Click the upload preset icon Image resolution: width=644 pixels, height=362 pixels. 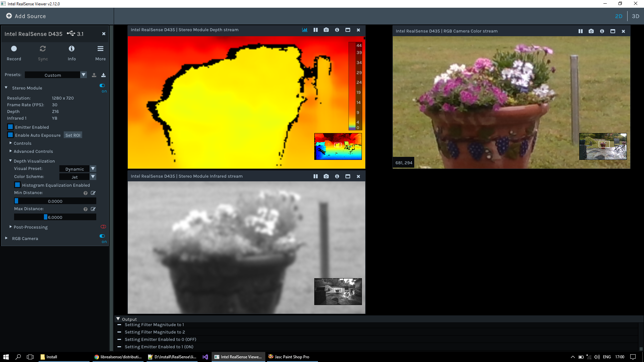[94, 75]
